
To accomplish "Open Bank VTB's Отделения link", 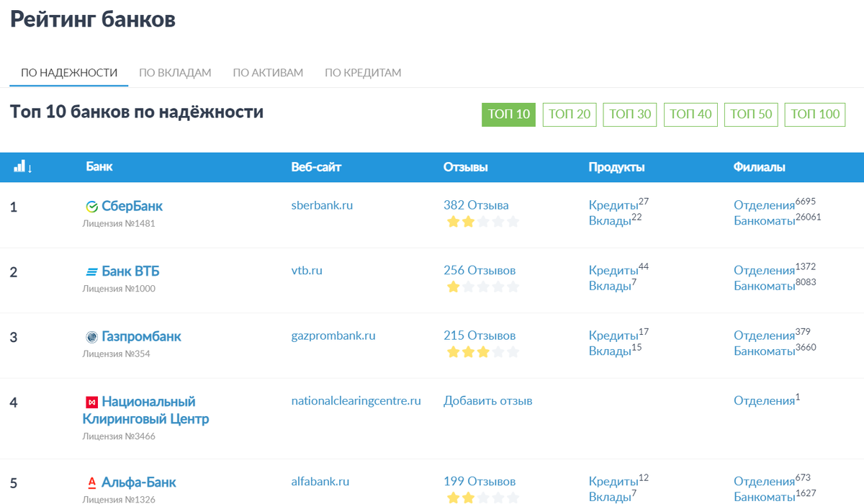I will point(765,271).
